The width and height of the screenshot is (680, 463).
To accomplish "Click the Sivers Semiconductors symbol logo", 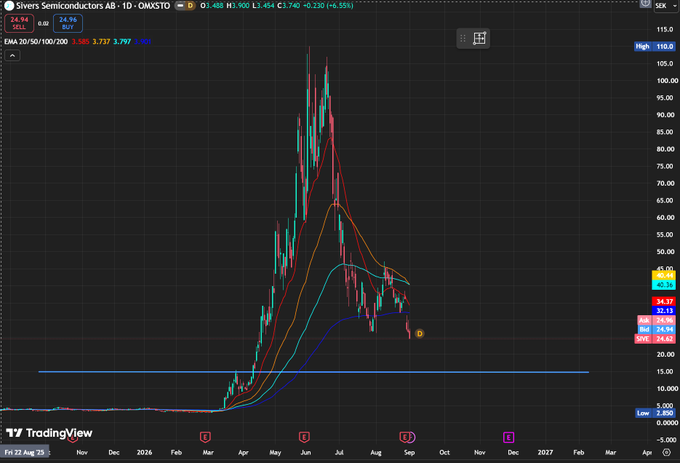I will coord(9,6).
